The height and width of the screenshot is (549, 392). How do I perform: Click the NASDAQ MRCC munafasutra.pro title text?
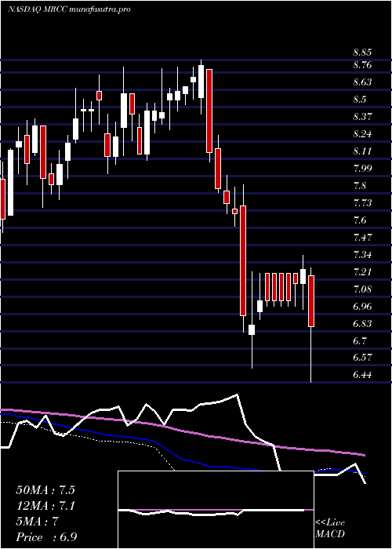tap(69, 9)
